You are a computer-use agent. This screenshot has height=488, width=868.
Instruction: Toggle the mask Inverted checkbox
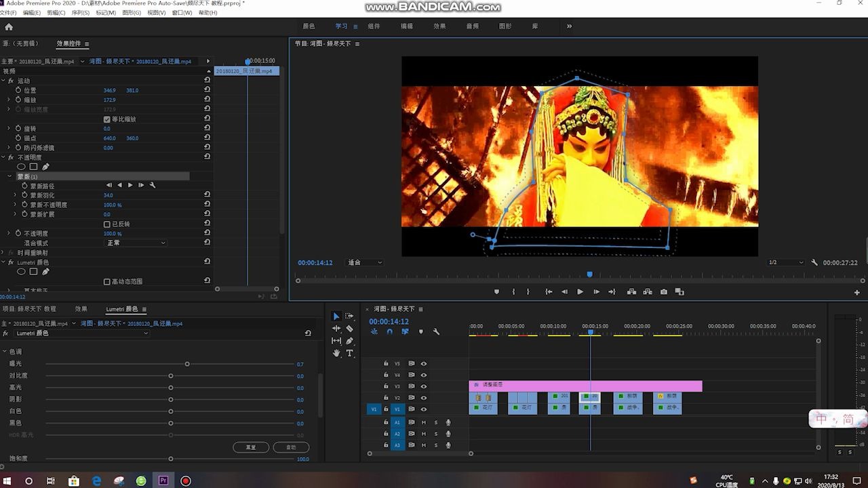[x=106, y=224]
